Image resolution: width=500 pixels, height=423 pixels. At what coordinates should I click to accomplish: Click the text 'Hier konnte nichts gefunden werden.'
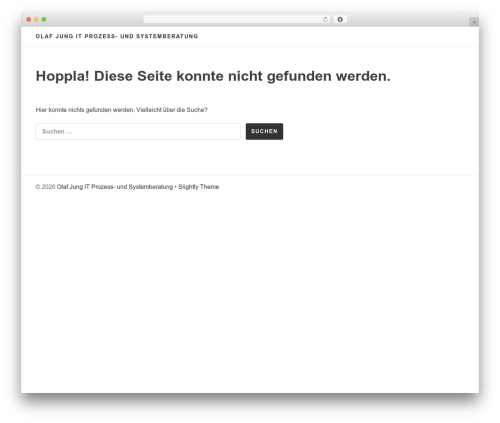click(x=85, y=110)
